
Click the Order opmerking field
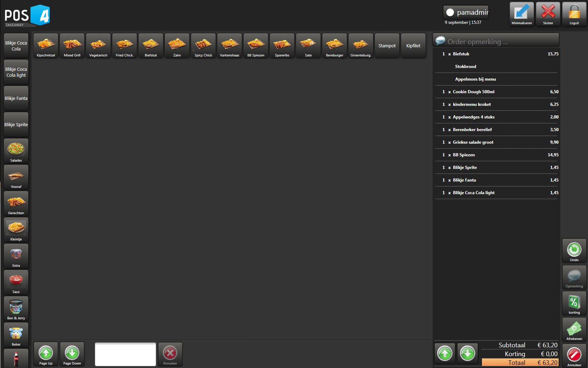click(500, 42)
